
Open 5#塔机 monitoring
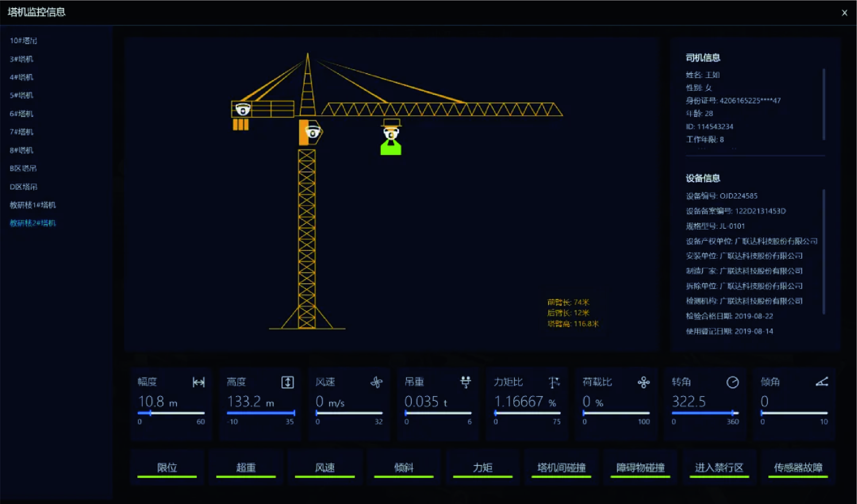click(x=21, y=95)
